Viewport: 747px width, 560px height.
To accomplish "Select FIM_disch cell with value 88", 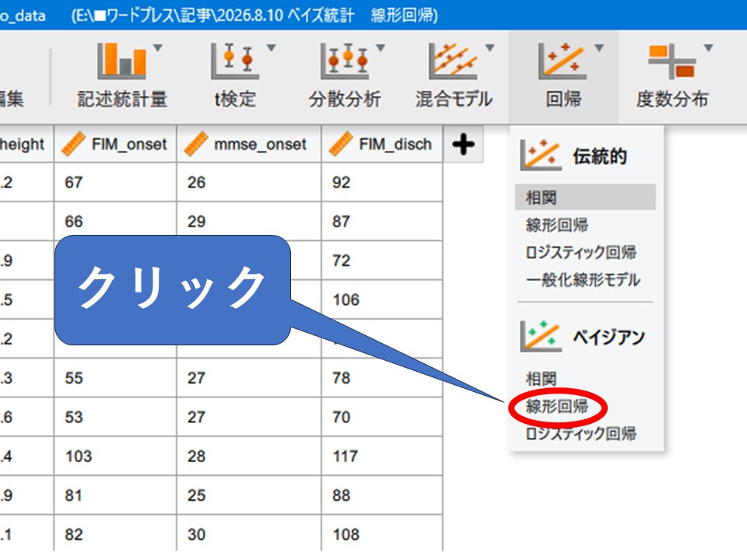I will tap(382, 495).
